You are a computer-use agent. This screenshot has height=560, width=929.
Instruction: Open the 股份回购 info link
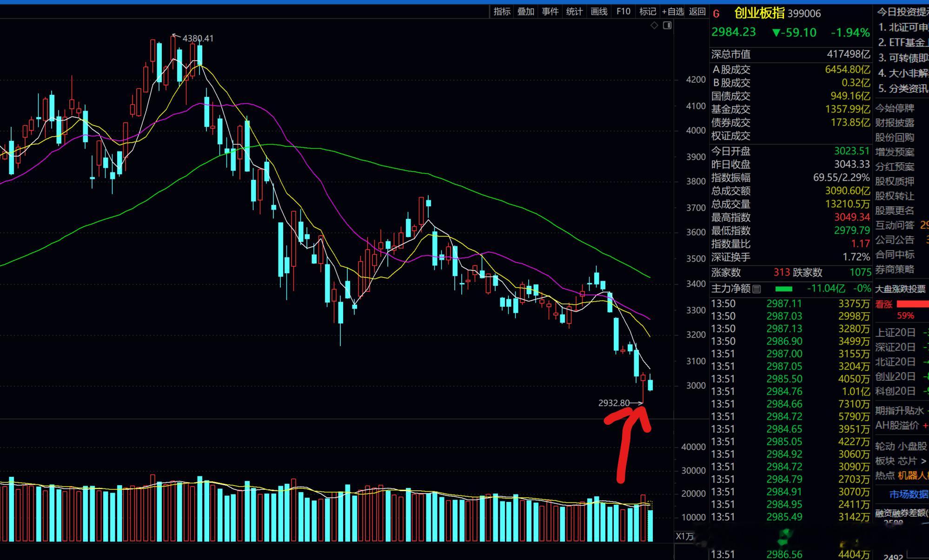click(x=895, y=138)
